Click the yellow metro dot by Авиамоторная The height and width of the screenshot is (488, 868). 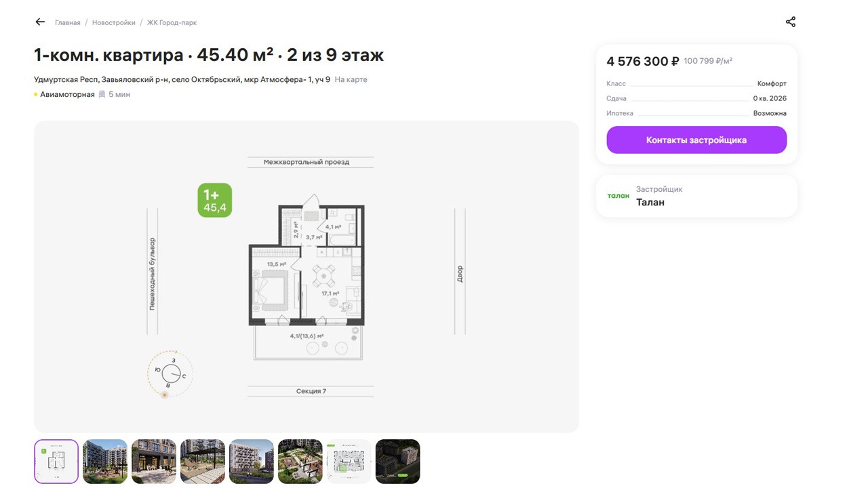36,95
